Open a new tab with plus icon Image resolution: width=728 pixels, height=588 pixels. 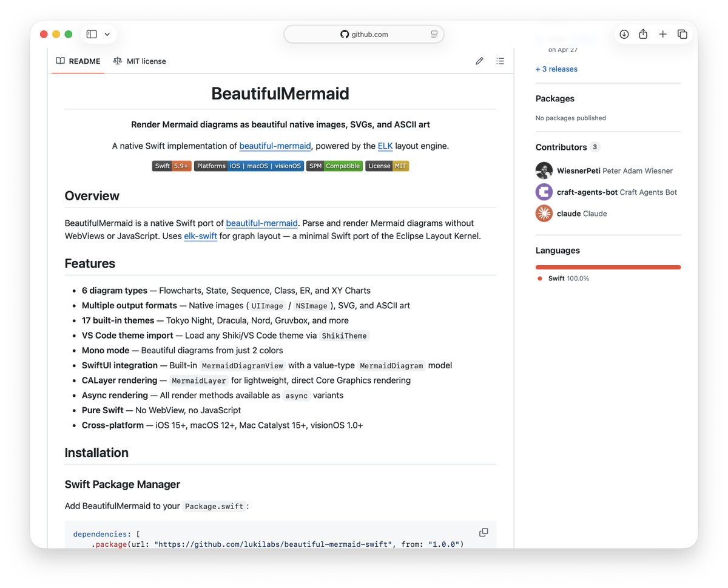(662, 35)
